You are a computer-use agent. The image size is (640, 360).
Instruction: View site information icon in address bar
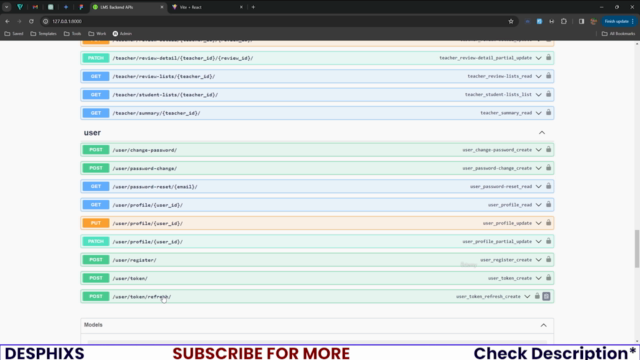click(x=46, y=21)
